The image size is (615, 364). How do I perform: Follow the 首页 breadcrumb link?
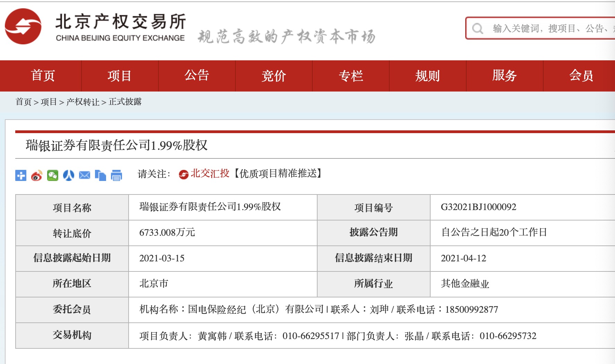[x=24, y=102]
